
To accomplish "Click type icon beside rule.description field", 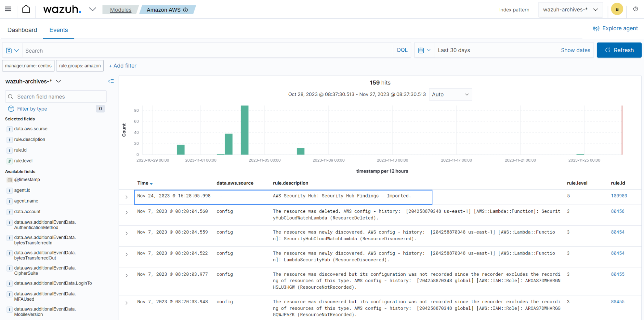I will 9,140.
